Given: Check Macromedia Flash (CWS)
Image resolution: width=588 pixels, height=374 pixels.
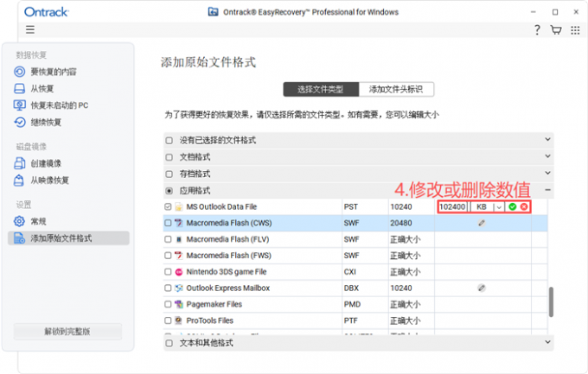Looking at the screenshot, I should tap(168, 223).
